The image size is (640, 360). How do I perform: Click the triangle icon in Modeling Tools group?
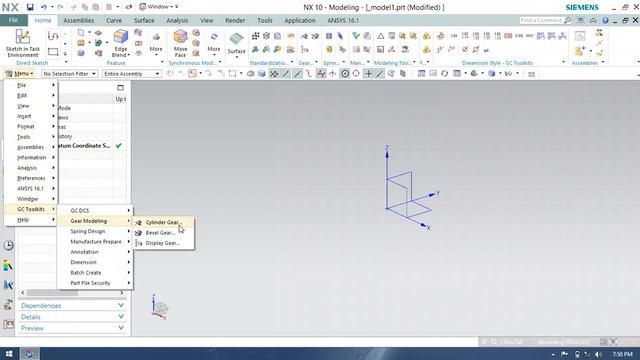pyautogui.click(x=380, y=36)
